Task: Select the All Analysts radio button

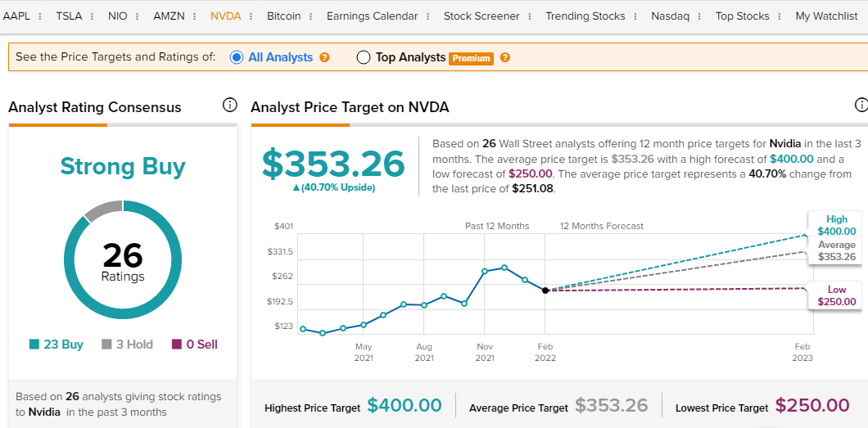Action: (x=237, y=57)
